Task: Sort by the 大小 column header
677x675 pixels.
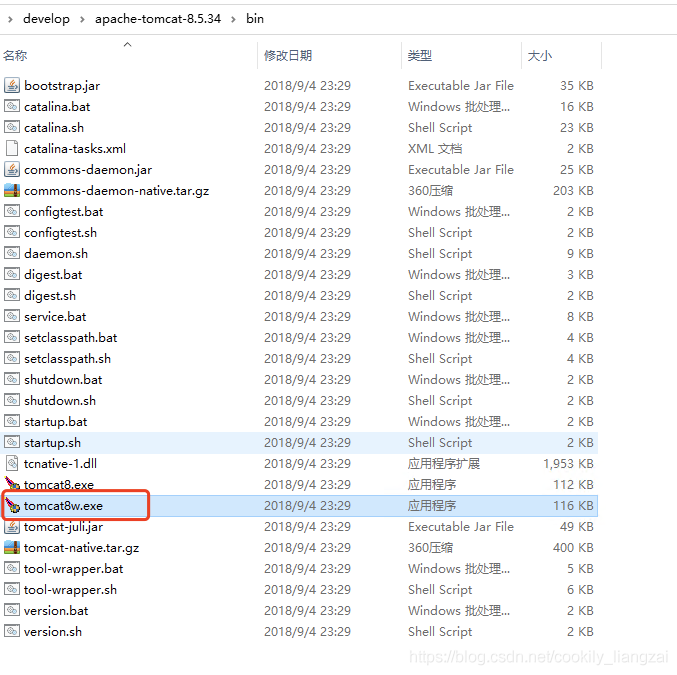Action: pos(540,55)
